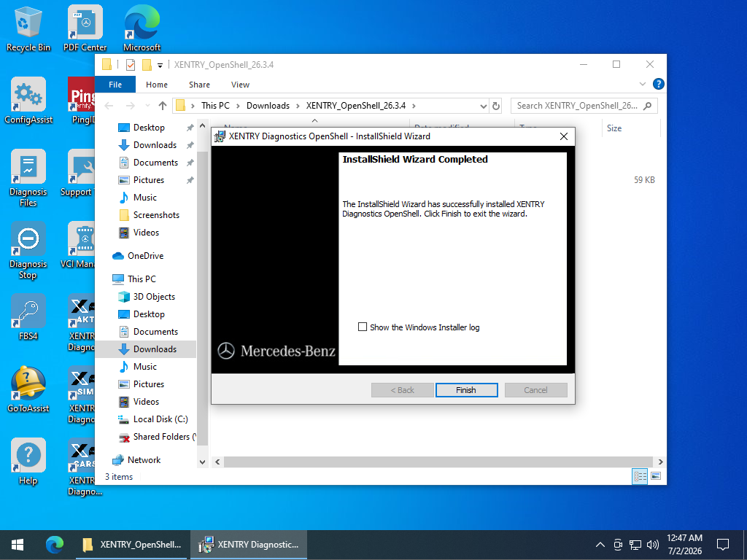747x560 pixels.
Task: Click XENTRY_OpenShell_26.3.4 in the breadcrumb
Action: (356, 106)
